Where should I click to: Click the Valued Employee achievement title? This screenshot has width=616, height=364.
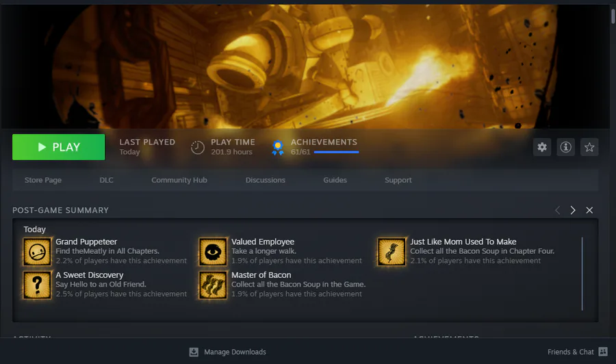pyautogui.click(x=262, y=242)
